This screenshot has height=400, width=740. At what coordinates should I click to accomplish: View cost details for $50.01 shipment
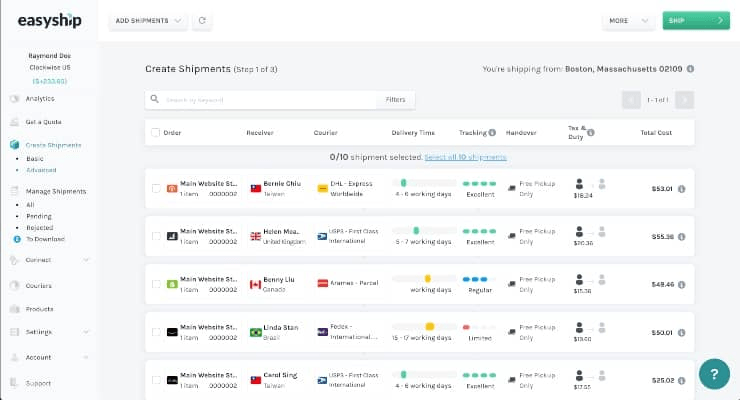(681, 333)
